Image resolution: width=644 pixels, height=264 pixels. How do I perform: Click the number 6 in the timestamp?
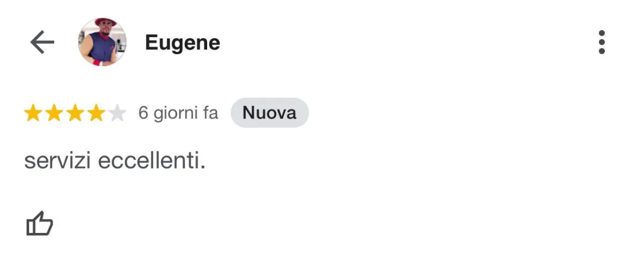pos(143,113)
